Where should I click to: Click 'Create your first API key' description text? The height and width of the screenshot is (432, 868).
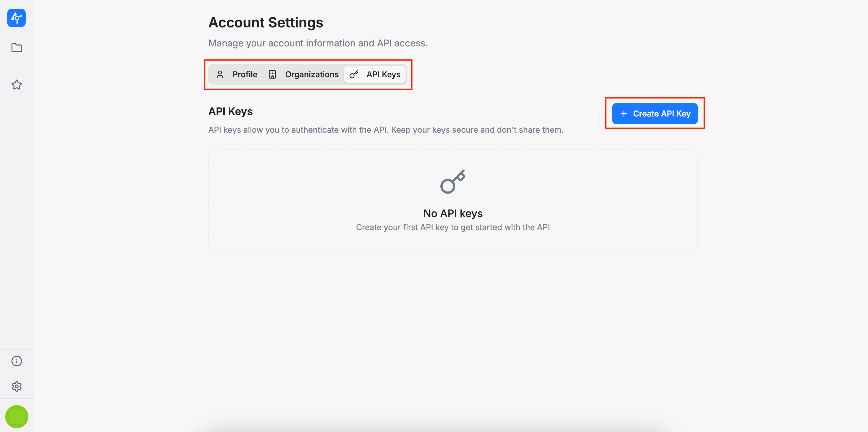click(x=452, y=227)
